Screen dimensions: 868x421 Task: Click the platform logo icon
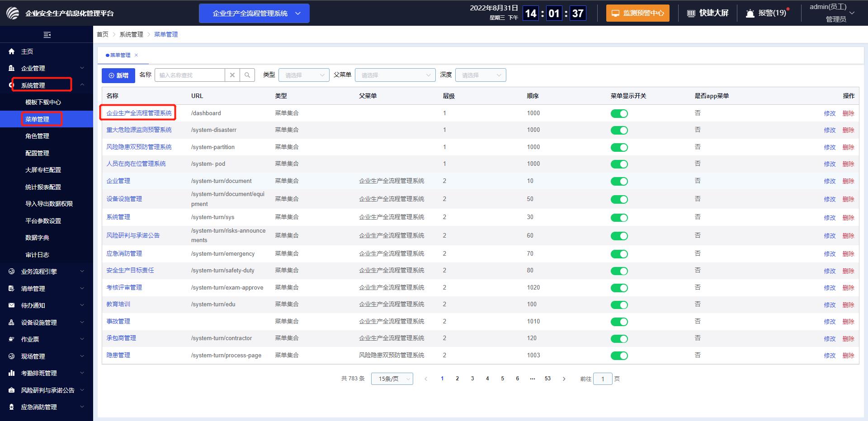pyautogui.click(x=13, y=13)
